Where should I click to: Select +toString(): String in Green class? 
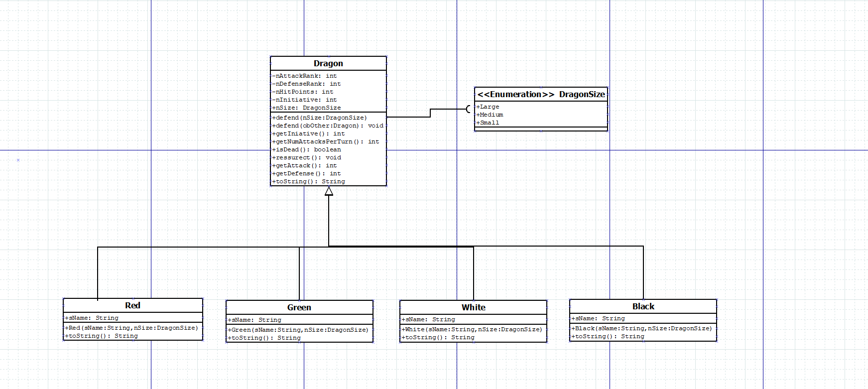pos(264,338)
